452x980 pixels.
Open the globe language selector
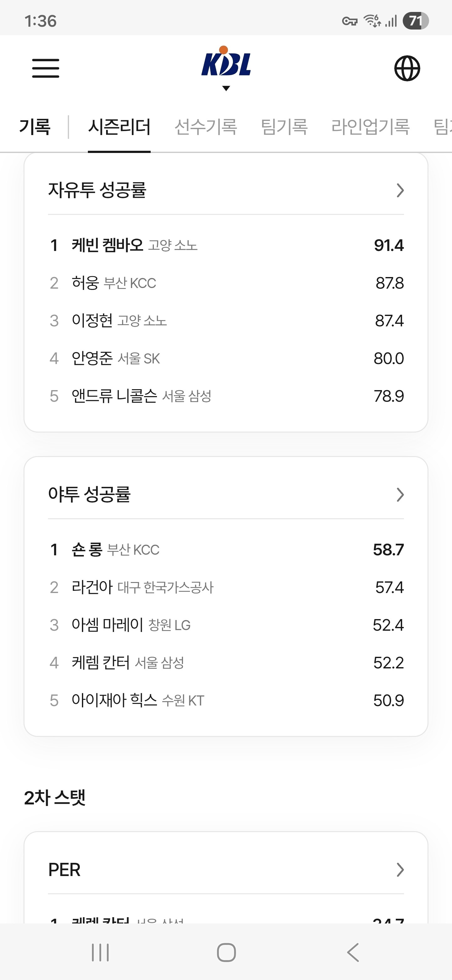coord(407,68)
